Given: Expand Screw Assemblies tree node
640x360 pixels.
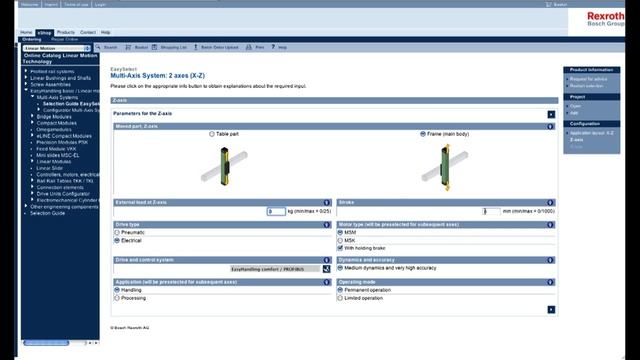Looking at the screenshot, I should point(26,84).
